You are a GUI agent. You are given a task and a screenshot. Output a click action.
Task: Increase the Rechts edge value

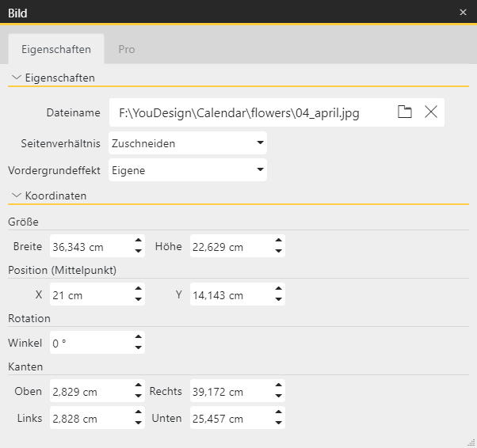point(278,386)
